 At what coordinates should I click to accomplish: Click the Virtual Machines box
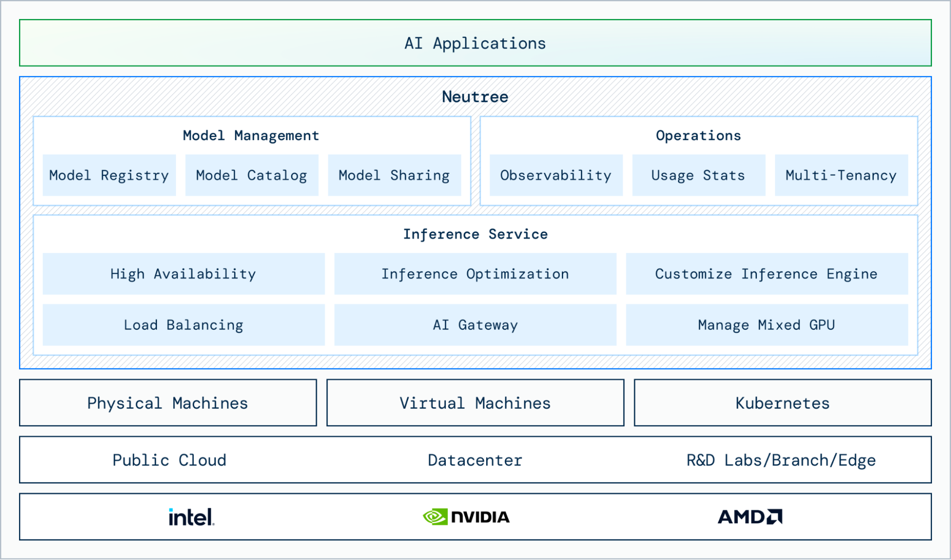(x=475, y=403)
